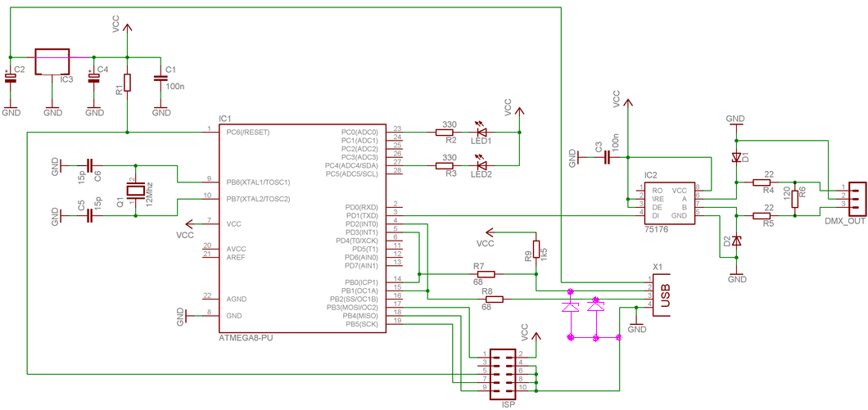Select the ISP header connector
The width and height of the screenshot is (868, 410).
tap(504, 372)
